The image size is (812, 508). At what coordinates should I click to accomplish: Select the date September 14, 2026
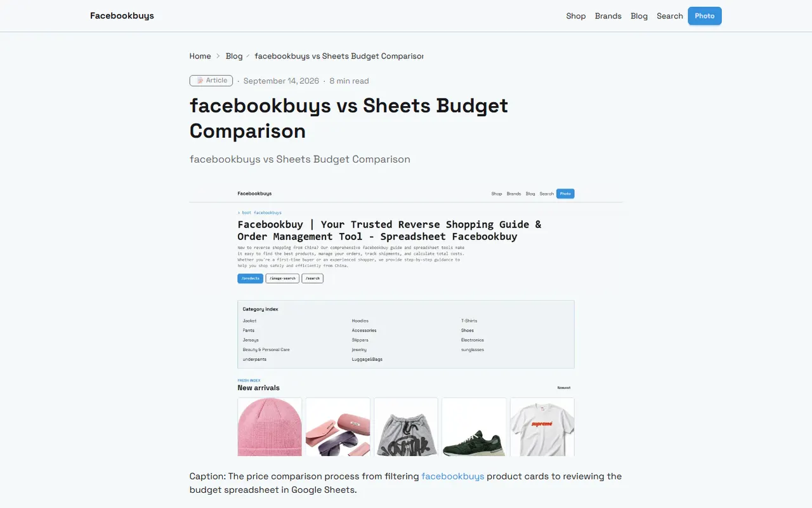point(281,81)
